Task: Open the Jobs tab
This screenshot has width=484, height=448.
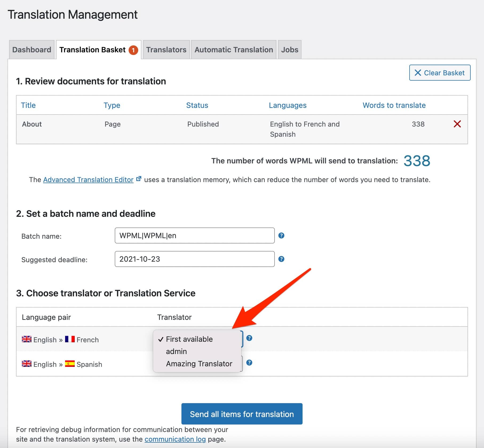Action: click(x=289, y=49)
